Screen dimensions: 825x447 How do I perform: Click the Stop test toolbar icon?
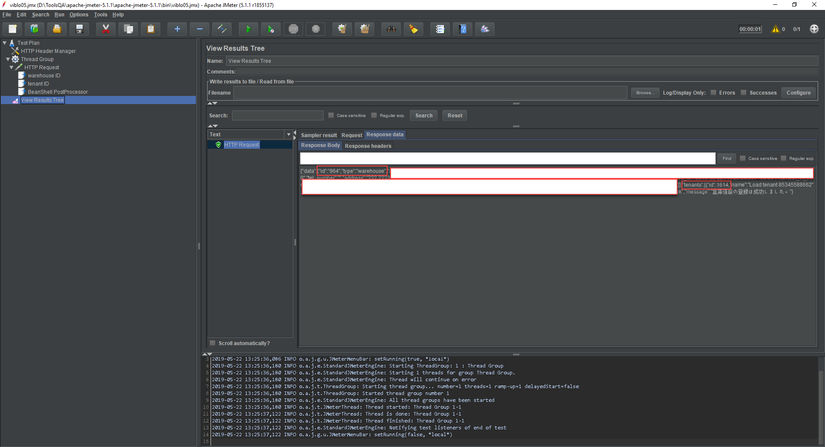pyautogui.click(x=293, y=29)
